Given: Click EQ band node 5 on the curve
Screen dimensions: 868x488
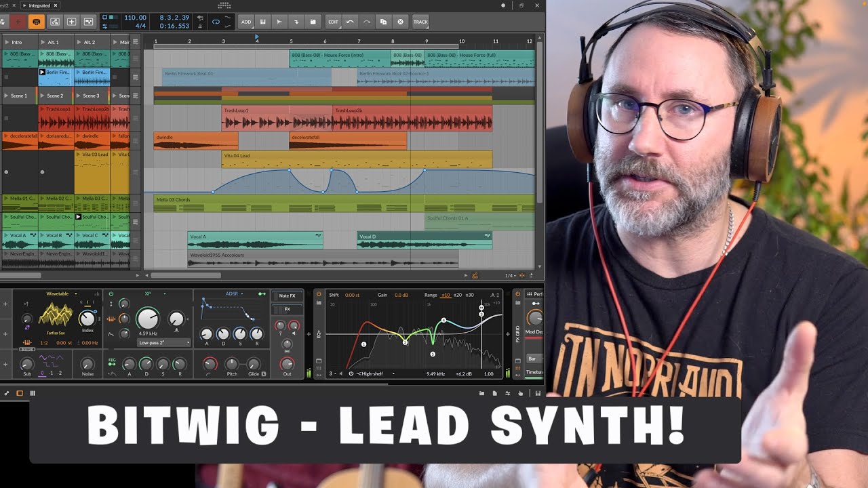Looking at the screenshot, I should (x=433, y=354).
